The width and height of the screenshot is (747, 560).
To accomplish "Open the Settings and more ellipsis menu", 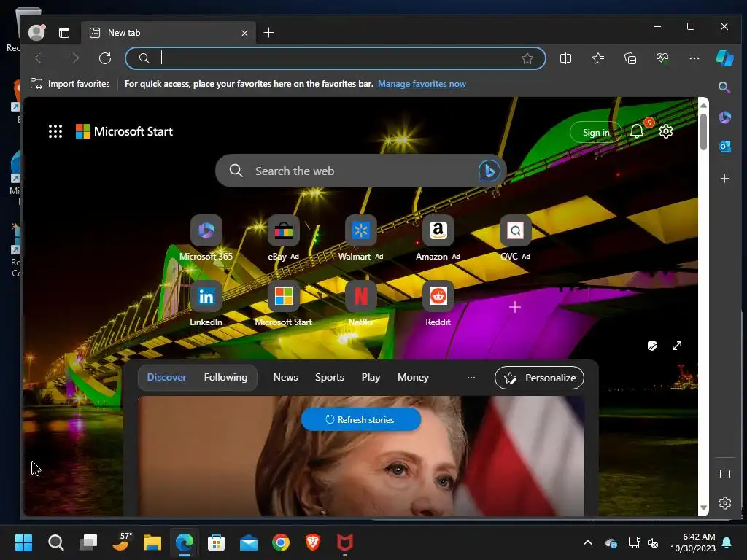I will [694, 58].
